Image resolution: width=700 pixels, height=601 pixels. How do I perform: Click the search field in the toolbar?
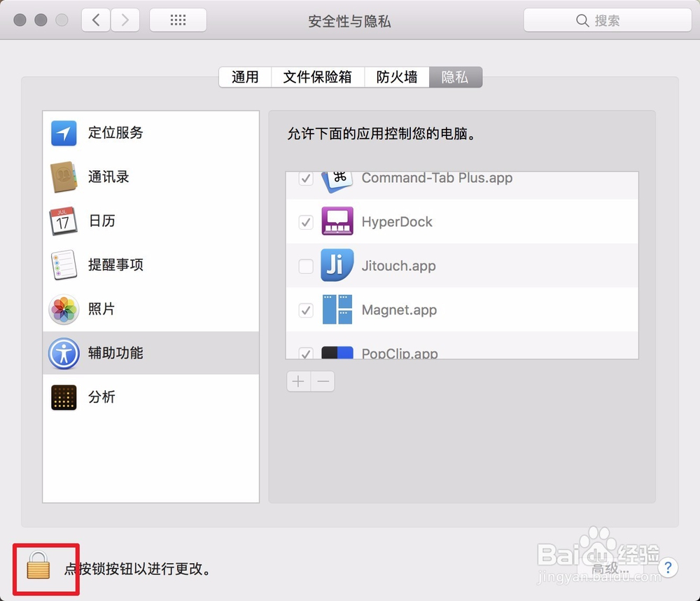[606, 20]
